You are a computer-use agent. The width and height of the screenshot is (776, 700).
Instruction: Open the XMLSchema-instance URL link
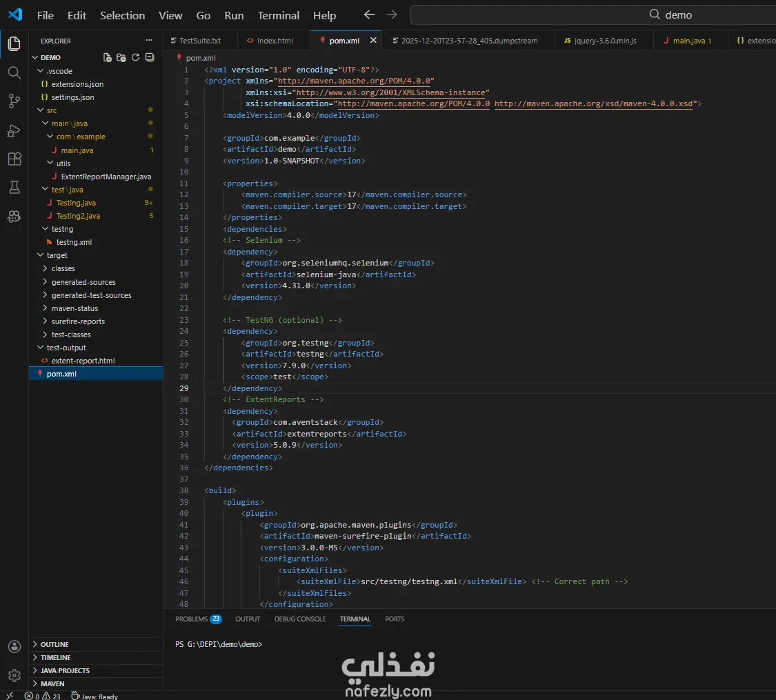(x=390, y=92)
